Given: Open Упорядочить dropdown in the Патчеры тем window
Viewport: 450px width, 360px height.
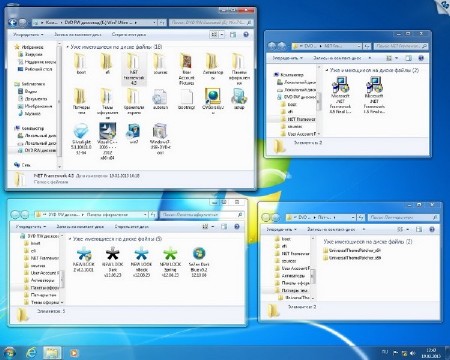Looking at the screenshot, I should 281,229.
